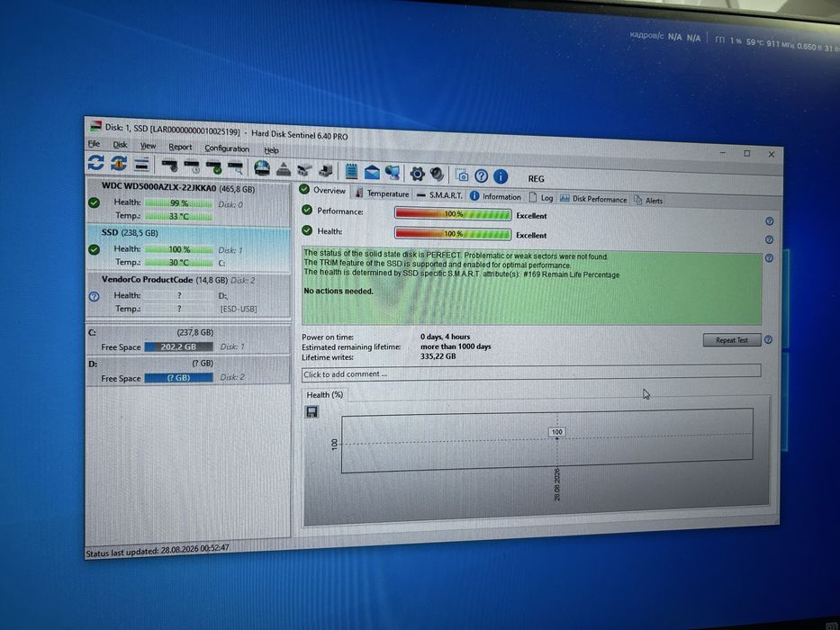Click the SSD 30 °C temperature bar
840x630 pixels.
click(x=178, y=263)
